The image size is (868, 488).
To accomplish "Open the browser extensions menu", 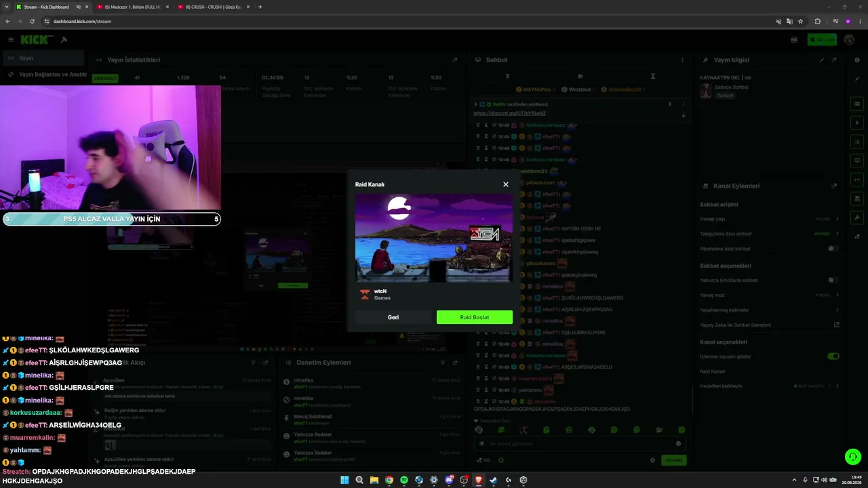I will coord(817,21).
